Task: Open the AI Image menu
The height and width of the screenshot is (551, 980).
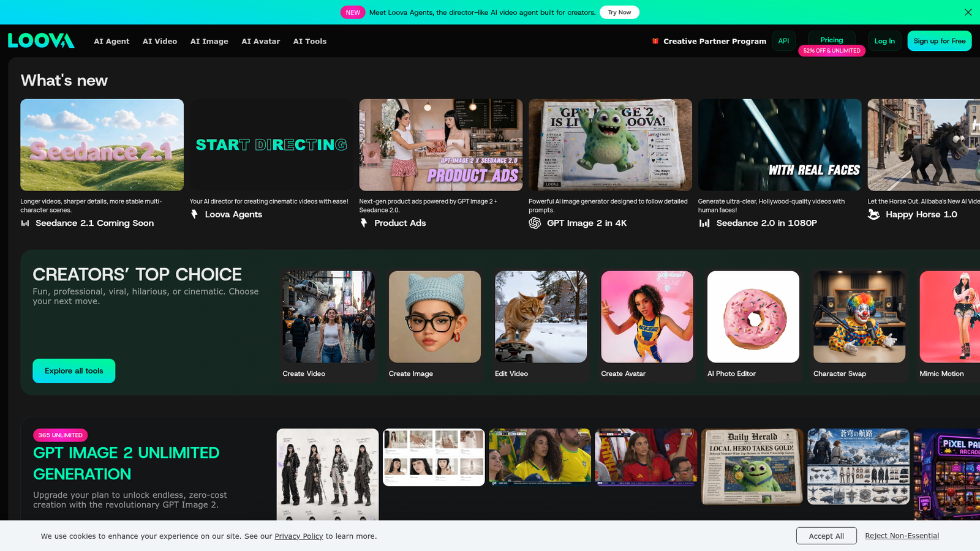Action: (209, 41)
